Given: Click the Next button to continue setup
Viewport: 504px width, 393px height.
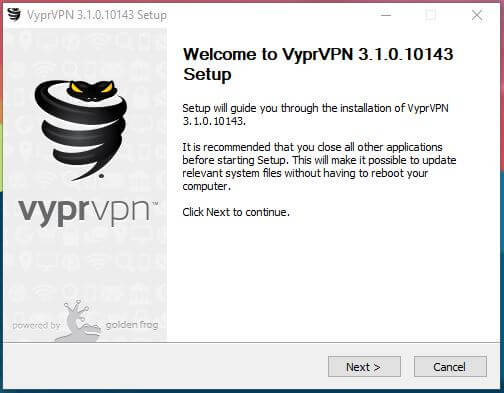Looking at the screenshot, I should 364,367.
